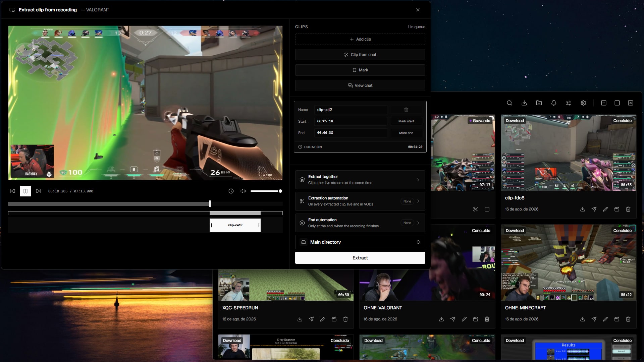Download the clip-fdc8 clip
Image resolution: width=644 pixels, height=362 pixels.
[583, 209]
